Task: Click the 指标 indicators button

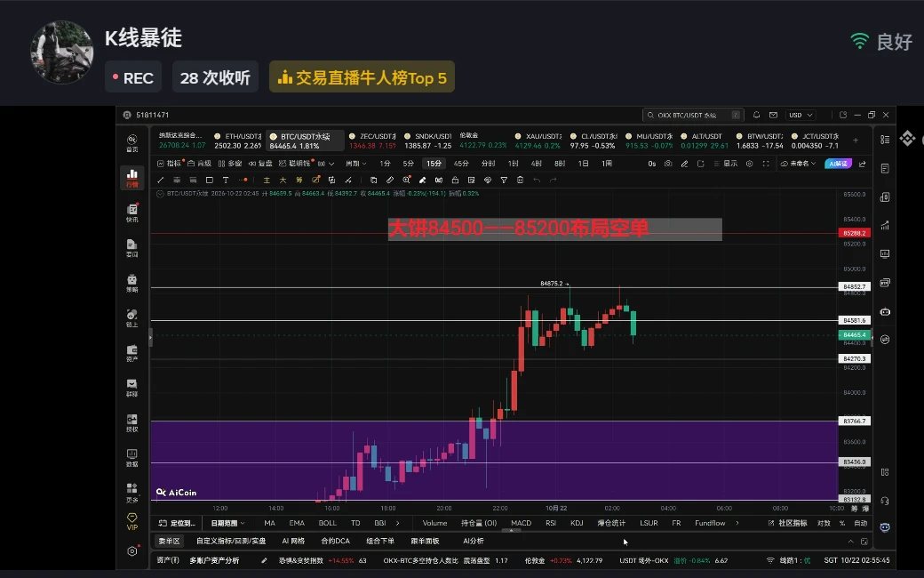Action: click(171, 164)
